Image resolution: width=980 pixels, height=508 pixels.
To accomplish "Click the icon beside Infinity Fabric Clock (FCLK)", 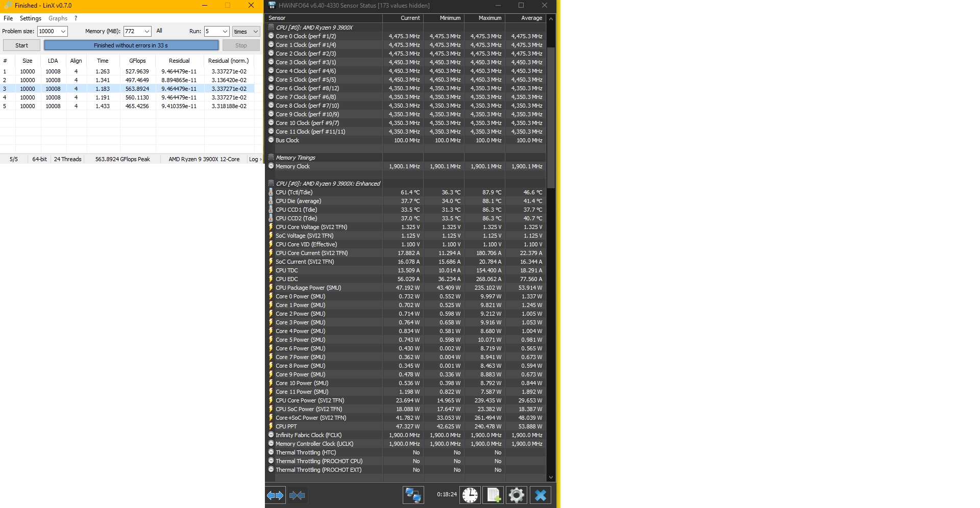I will pos(271,435).
